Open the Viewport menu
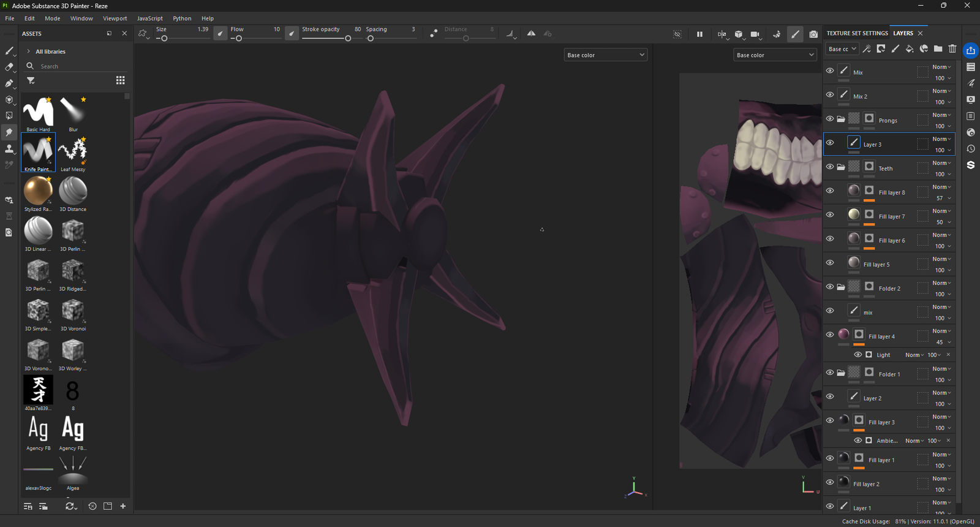Screen dimensions: 980x527 point(115,18)
